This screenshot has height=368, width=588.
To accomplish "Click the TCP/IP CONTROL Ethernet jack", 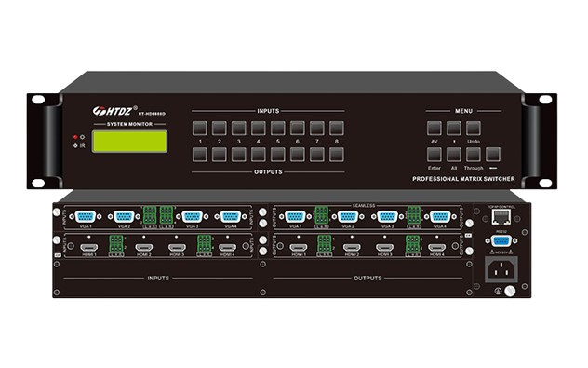I will point(501,217).
